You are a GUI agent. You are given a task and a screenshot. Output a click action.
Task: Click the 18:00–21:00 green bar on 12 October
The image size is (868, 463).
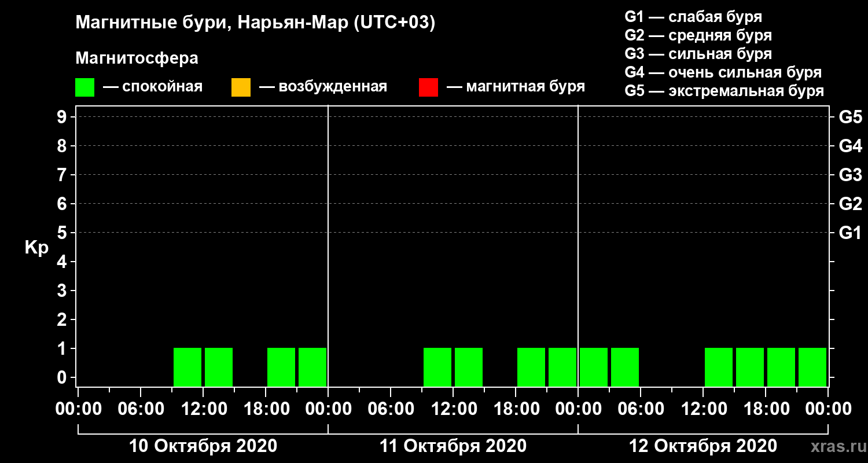781,367
